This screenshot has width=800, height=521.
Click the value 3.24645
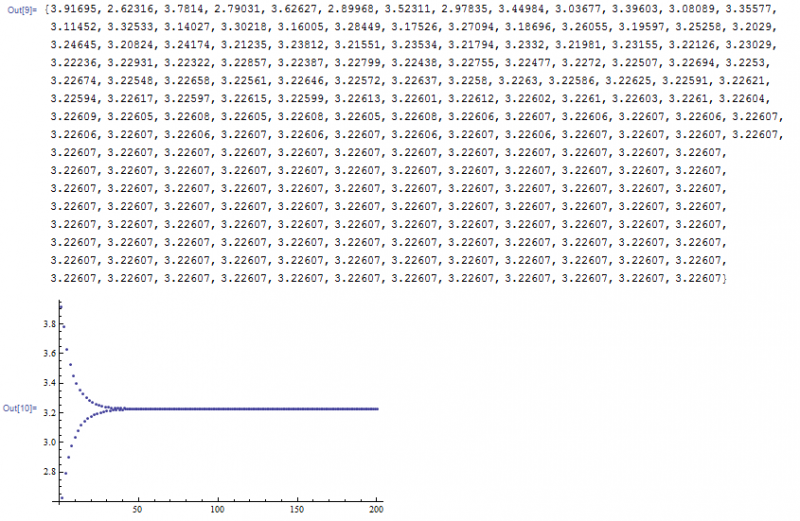(73, 45)
